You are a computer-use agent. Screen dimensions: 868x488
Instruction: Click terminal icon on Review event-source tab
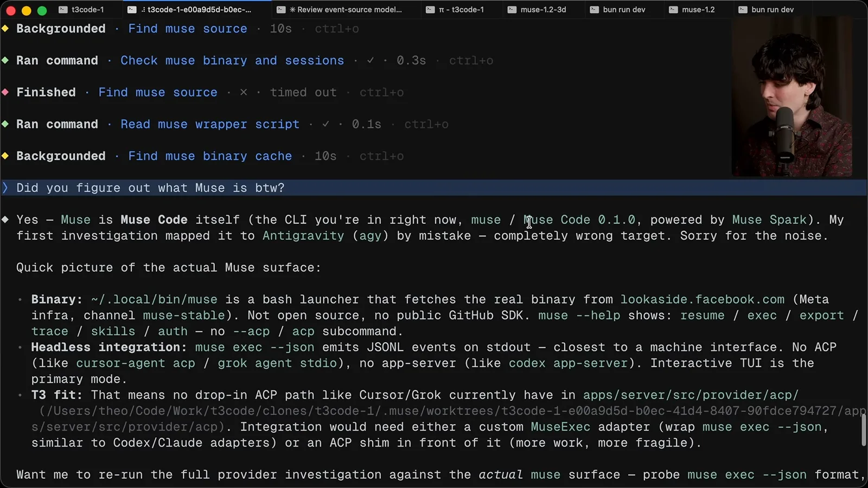tap(280, 9)
